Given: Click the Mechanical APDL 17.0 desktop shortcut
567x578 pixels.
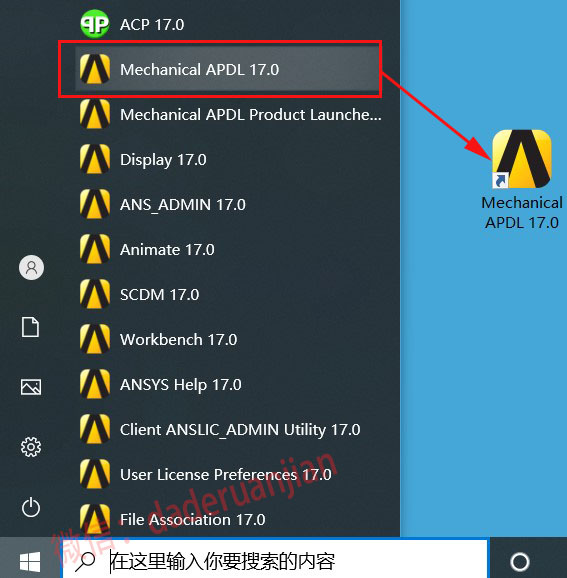Looking at the screenshot, I should coord(522,180).
